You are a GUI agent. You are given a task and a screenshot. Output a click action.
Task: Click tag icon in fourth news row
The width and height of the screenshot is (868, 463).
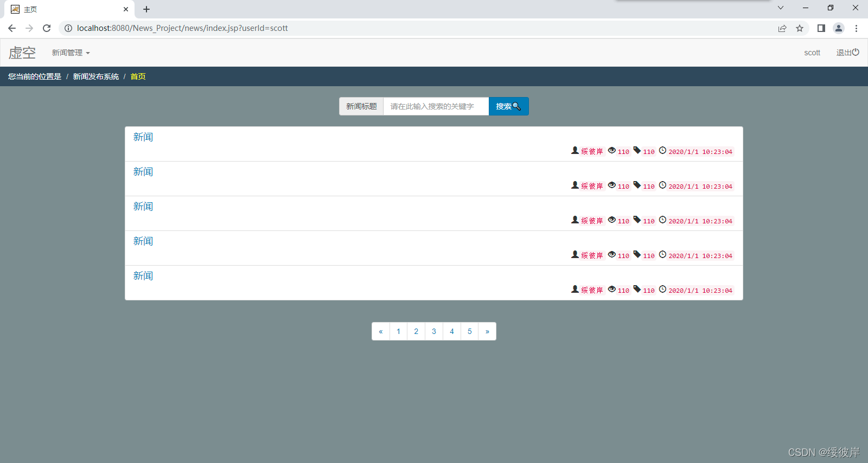pyautogui.click(x=637, y=254)
